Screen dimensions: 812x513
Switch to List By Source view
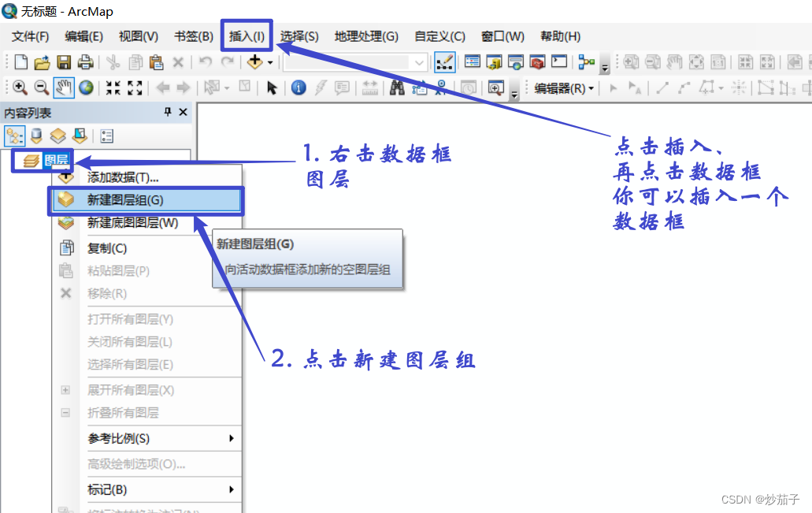click(x=36, y=136)
